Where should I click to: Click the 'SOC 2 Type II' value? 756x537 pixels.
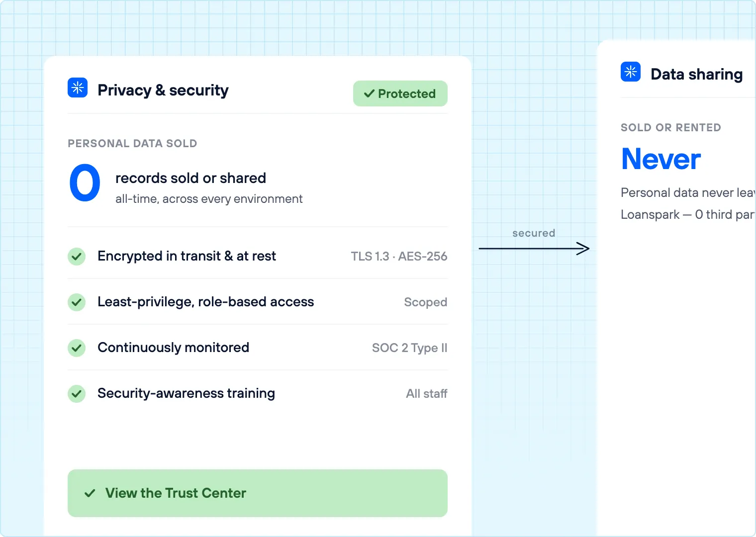(x=410, y=348)
